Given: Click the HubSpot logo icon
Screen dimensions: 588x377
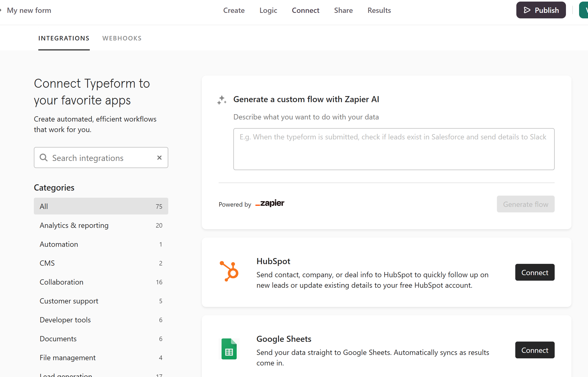Looking at the screenshot, I should 229,271.
